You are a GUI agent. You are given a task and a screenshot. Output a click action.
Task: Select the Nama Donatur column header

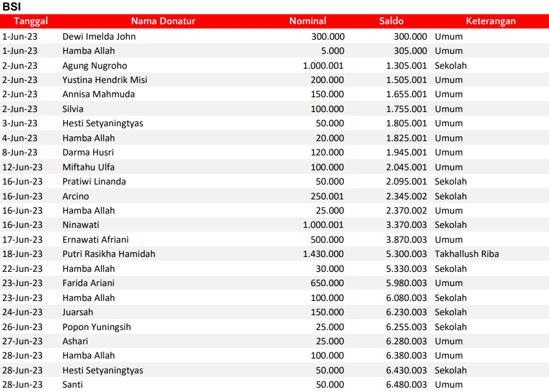pos(163,21)
